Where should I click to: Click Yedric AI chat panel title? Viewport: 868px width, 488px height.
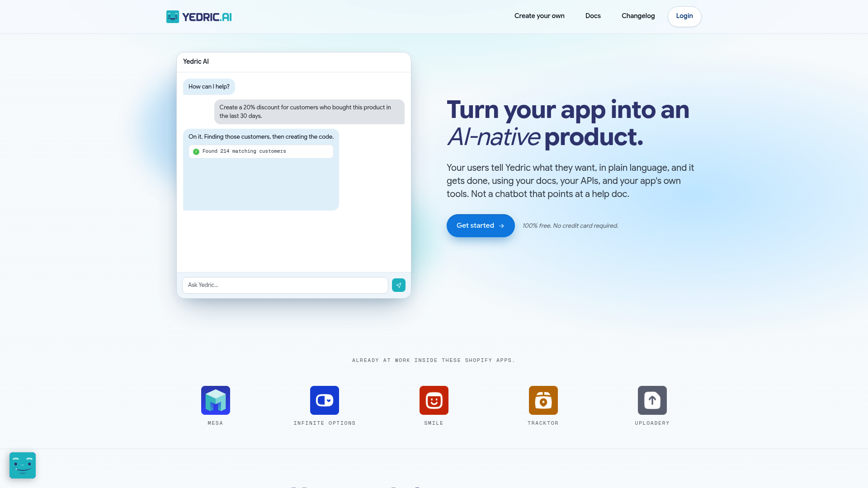(x=196, y=61)
